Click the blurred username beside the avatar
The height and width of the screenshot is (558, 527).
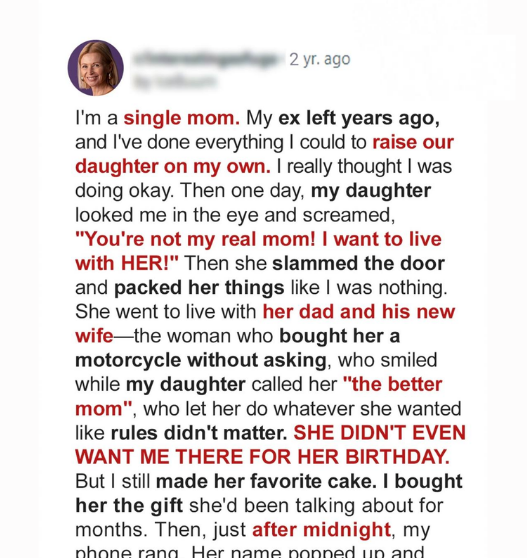207,58
